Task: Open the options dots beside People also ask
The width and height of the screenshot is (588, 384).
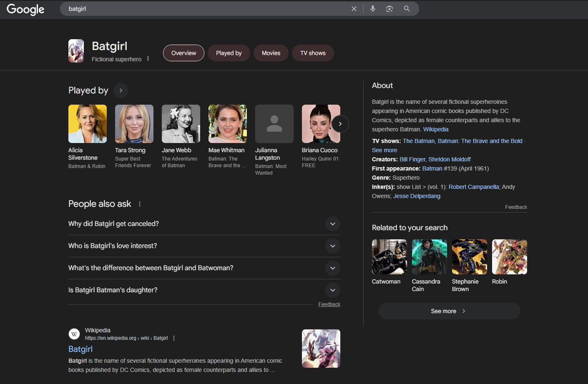Action: [140, 204]
